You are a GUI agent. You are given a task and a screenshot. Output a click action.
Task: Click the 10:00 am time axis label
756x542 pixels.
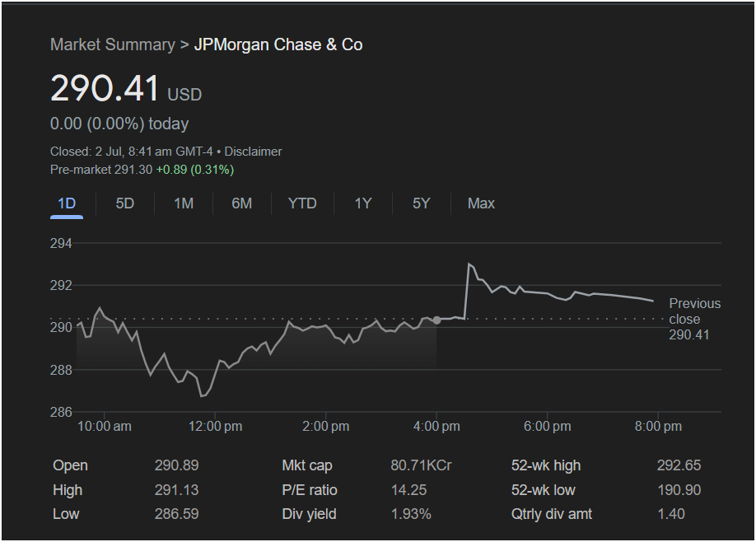[x=105, y=427]
